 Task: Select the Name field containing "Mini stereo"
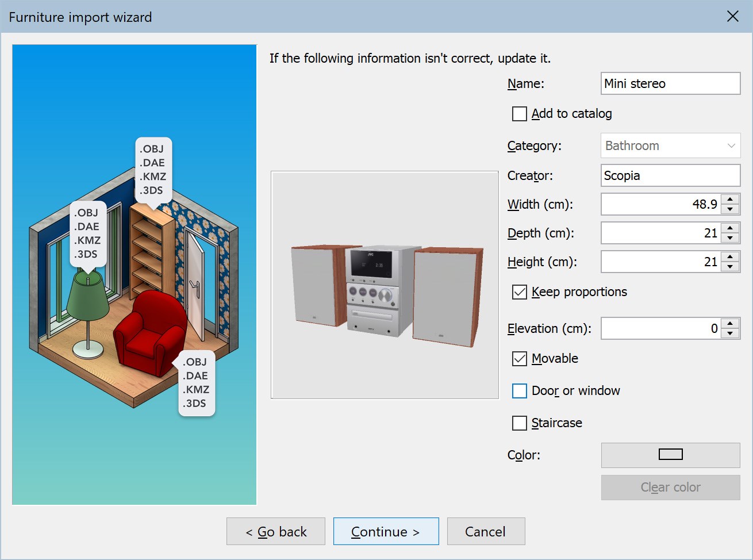[x=670, y=83]
